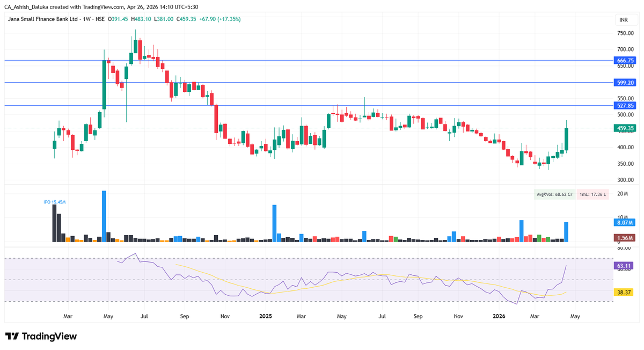Screen dimensions: 644x350
Task: Click the 599.20 price line label
Action: tap(625, 83)
